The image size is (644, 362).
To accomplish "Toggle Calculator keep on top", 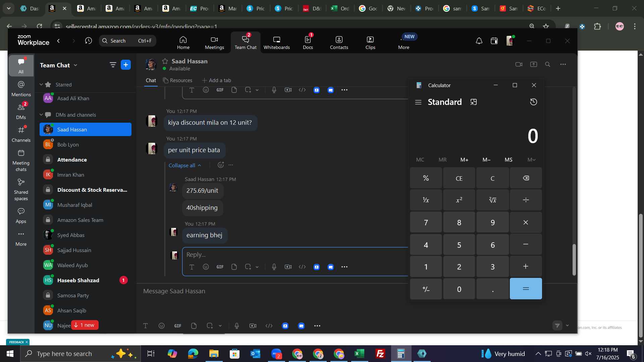I will (473, 102).
